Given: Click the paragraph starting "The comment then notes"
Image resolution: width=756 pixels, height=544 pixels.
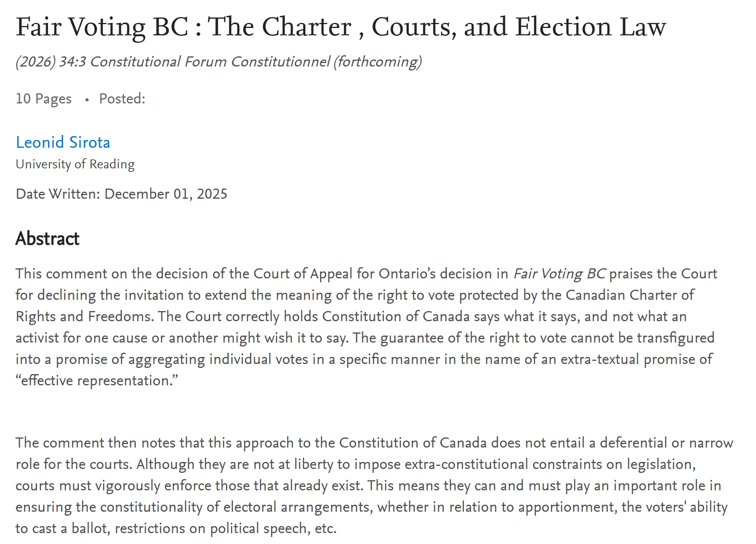Looking at the screenshot, I should 373,485.
